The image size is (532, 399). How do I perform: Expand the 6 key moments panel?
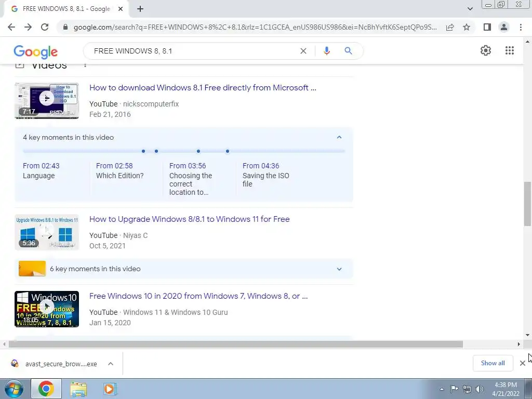pyautogui.click(x=339, y=269)
